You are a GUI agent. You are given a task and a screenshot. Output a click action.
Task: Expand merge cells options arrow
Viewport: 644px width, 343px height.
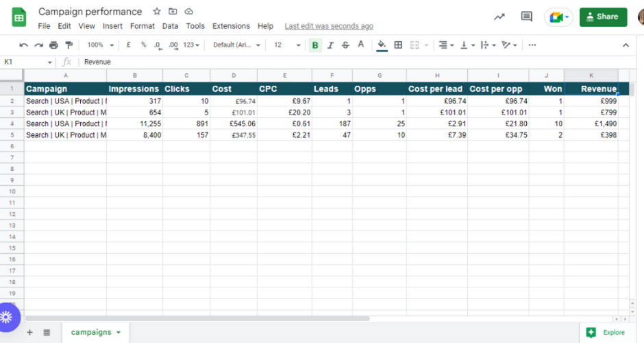coord(426,45)
